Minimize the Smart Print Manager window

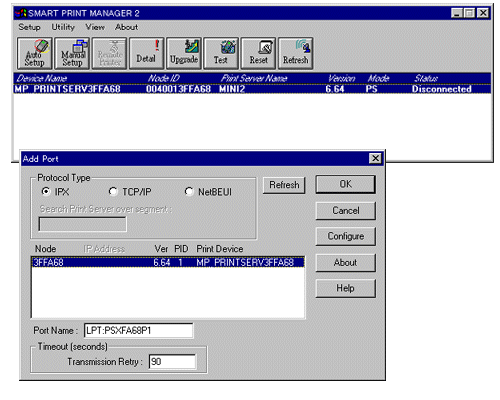[457, 13]
